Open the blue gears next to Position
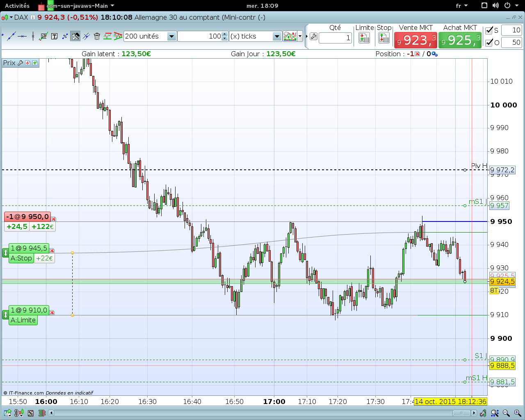This screenshot has height=420, width=525. pyautogui.click(x=435, y=54)
